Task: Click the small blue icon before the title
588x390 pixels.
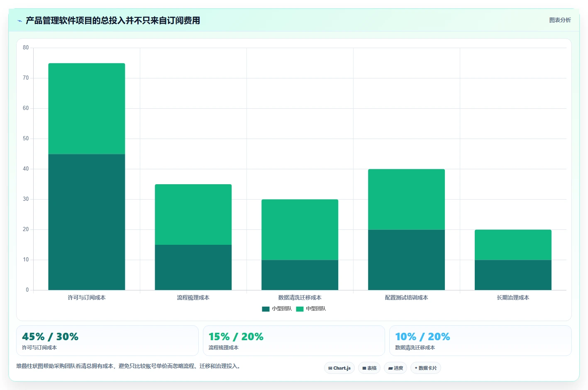Action: point(20,21)
